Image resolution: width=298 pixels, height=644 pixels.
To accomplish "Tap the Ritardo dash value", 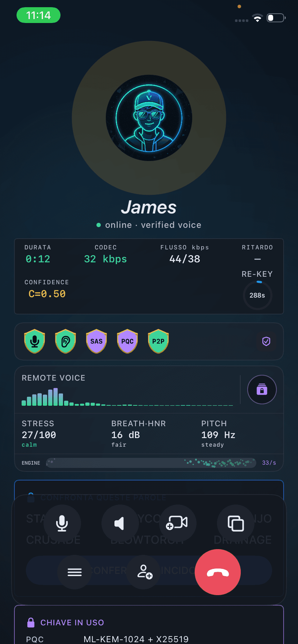I will (258, 259).
